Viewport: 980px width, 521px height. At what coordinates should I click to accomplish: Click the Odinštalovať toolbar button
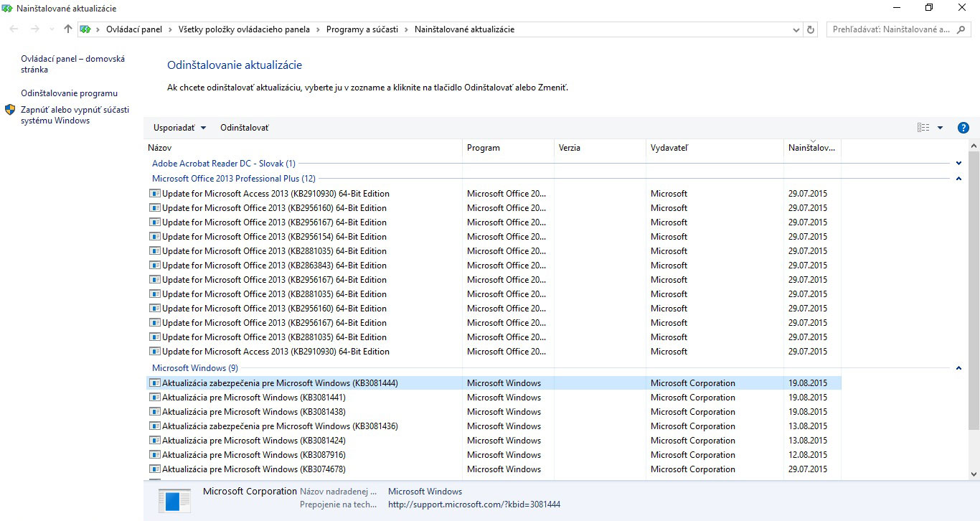click(x=245, y=128)
